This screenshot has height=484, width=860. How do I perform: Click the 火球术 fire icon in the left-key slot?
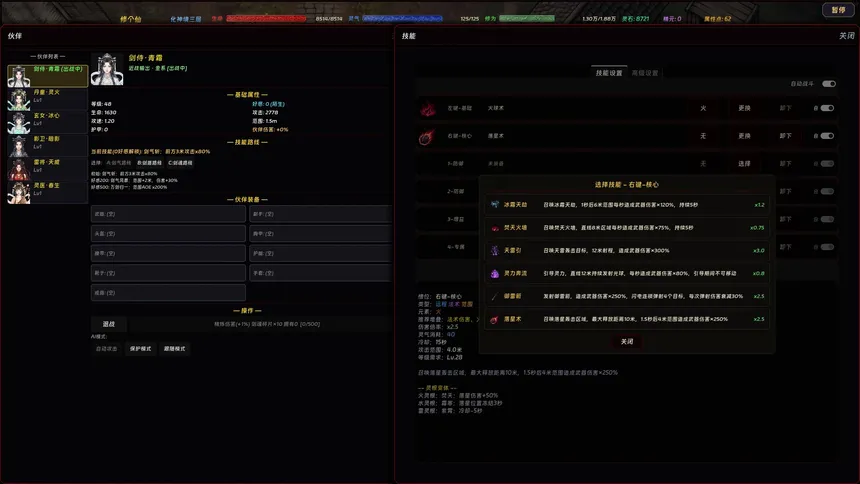click(428, 109)
